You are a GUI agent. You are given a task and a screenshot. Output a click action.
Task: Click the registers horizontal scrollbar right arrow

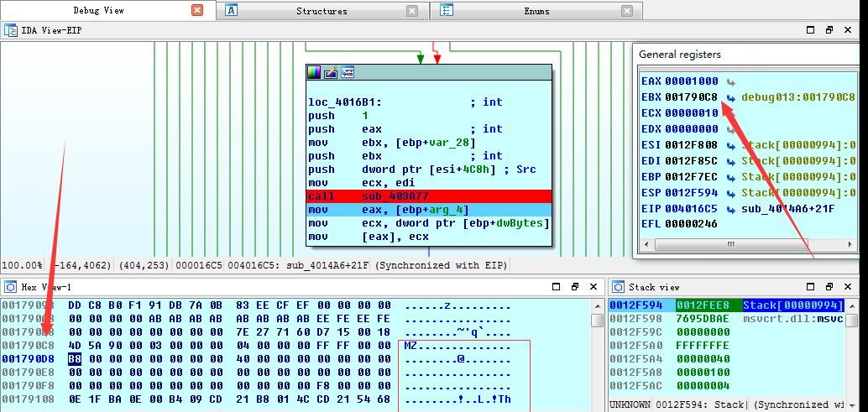850,244
